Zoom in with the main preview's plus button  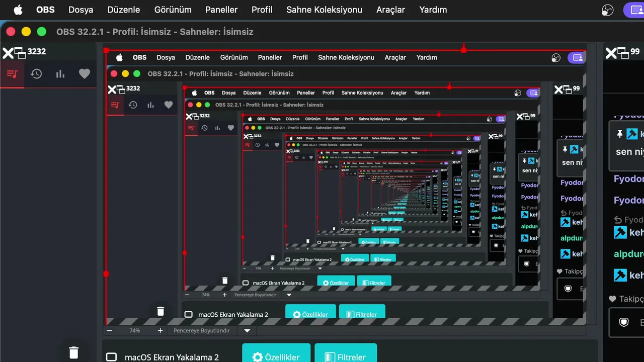click(x=160, y=331)
